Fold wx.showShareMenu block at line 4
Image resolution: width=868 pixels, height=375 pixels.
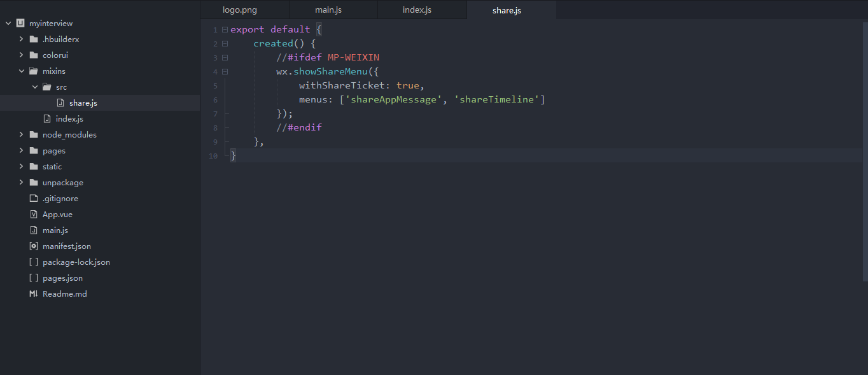click(x=225, y=72)
